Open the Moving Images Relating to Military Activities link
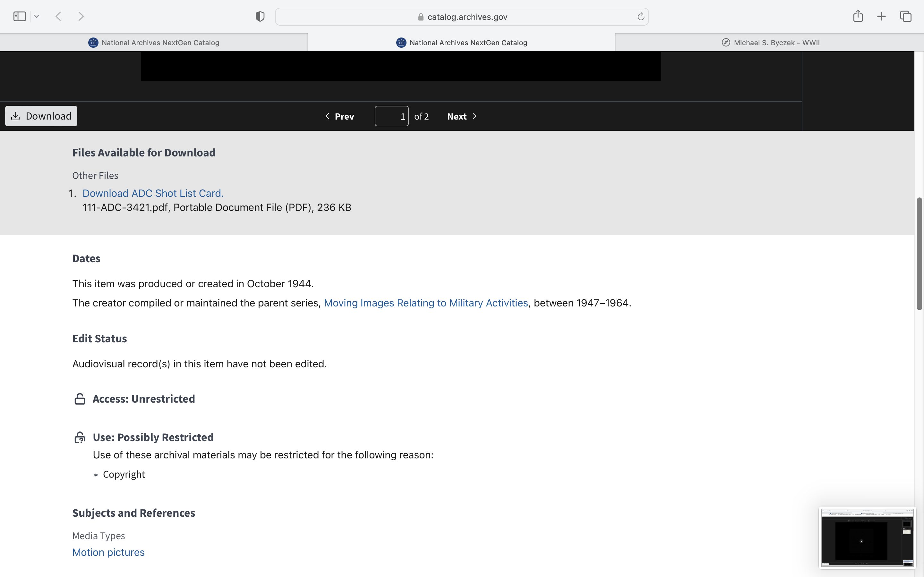The image size is (924, 577). pos(426,303)
